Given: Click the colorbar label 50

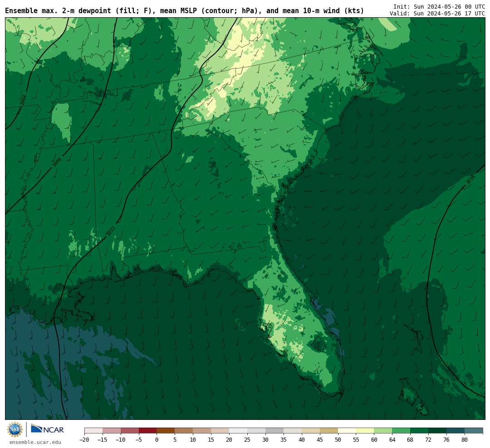Looking at the screenshot, I should 338,439.
